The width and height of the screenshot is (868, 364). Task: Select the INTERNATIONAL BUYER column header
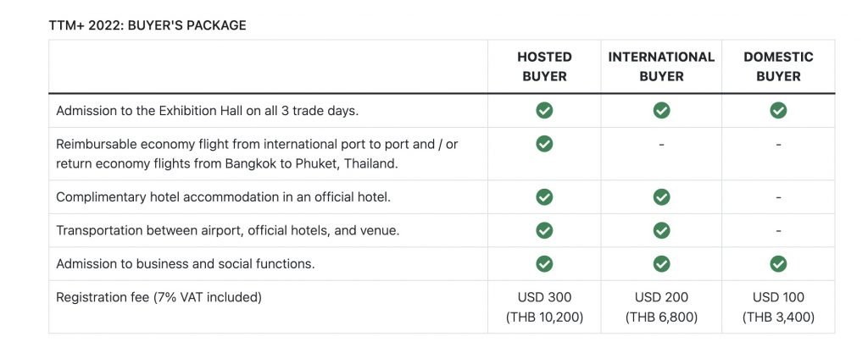pyautogui.click(x=661, y=66)
